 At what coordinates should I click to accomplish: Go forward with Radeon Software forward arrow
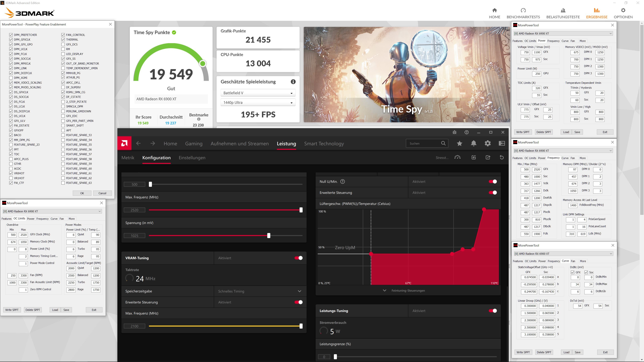pyautogui.click(x=152, y=143)
